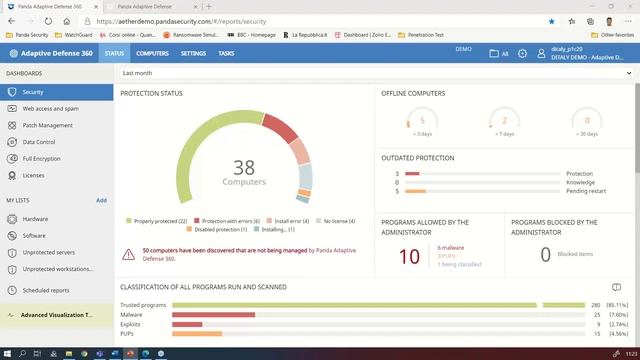Refresh the browser page
640x360 pixels.
[48, 21]
